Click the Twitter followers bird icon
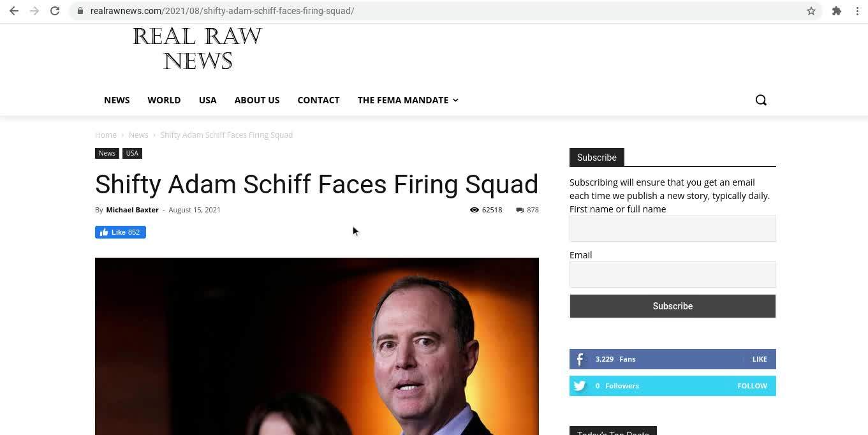The image size is (868, 435). point(580,386)
